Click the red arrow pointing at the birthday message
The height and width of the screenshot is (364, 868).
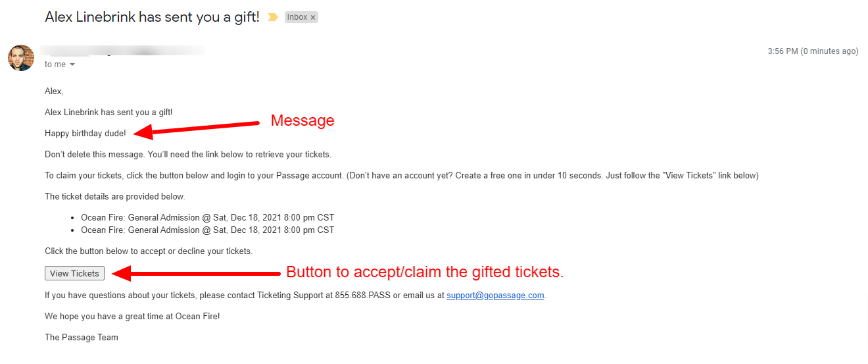197,128
